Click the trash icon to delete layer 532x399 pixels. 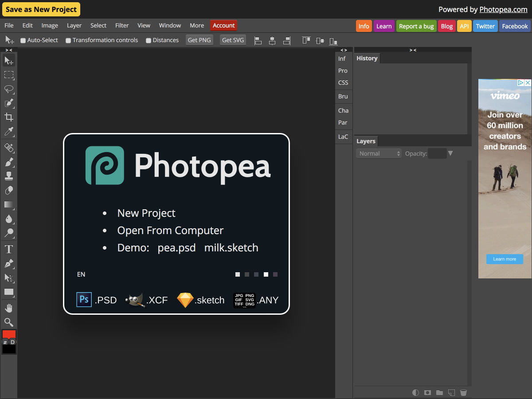463,392
